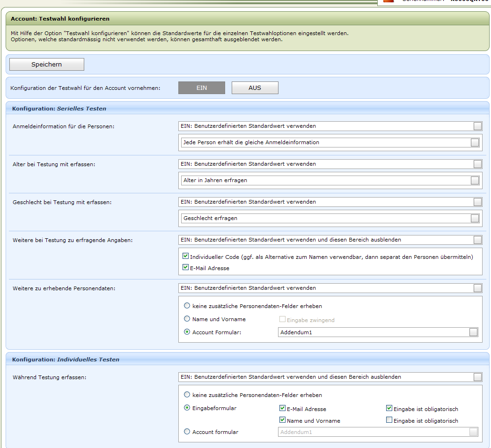
Task: Switch account configuration to EIN
Action: tap(201, 88)
